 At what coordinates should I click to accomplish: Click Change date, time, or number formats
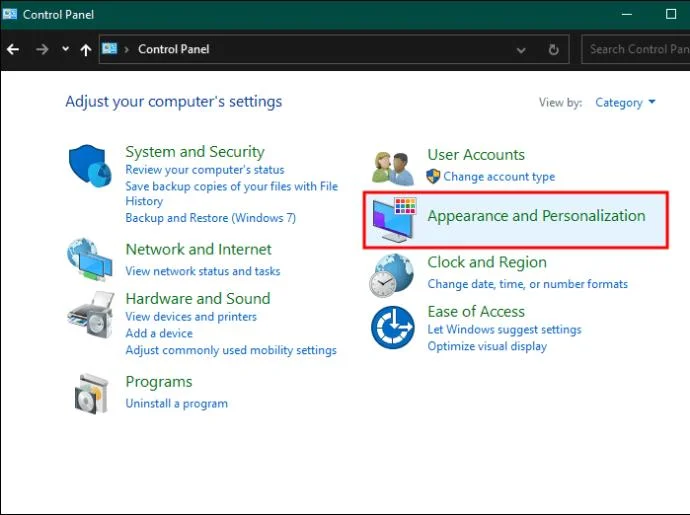pos(528,284)
